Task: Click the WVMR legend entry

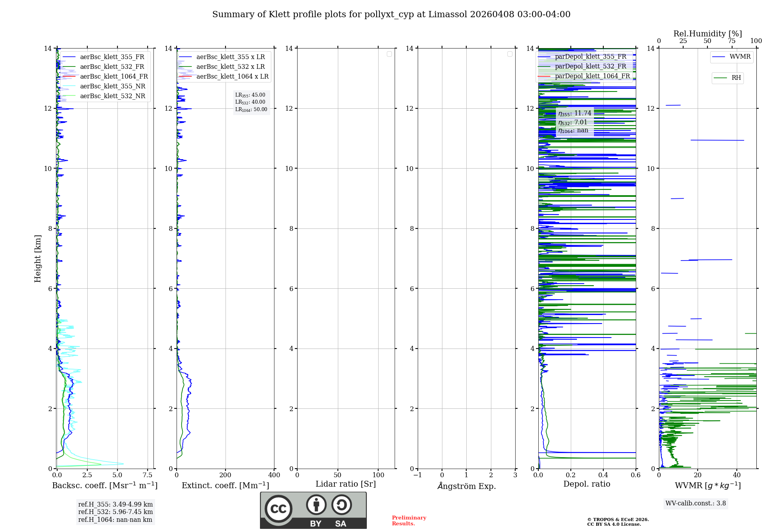Action: (x=740, y=57)
